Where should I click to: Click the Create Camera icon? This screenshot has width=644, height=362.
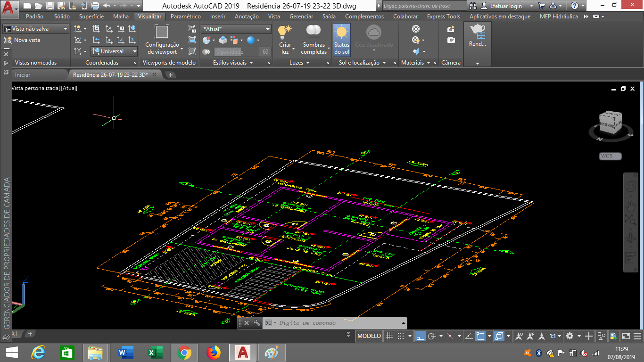click(x=451, y=29)
